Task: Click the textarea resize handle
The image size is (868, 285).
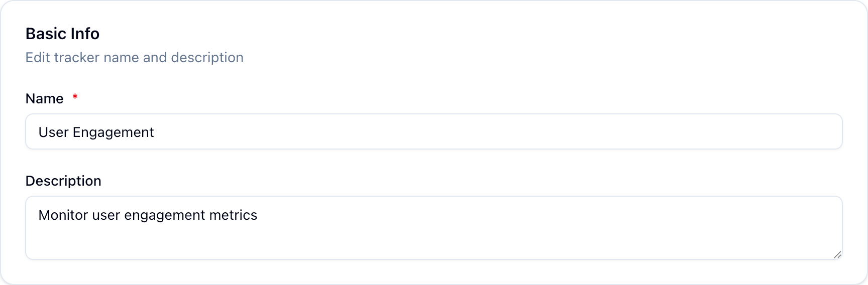Action: (x=837, y=255)
